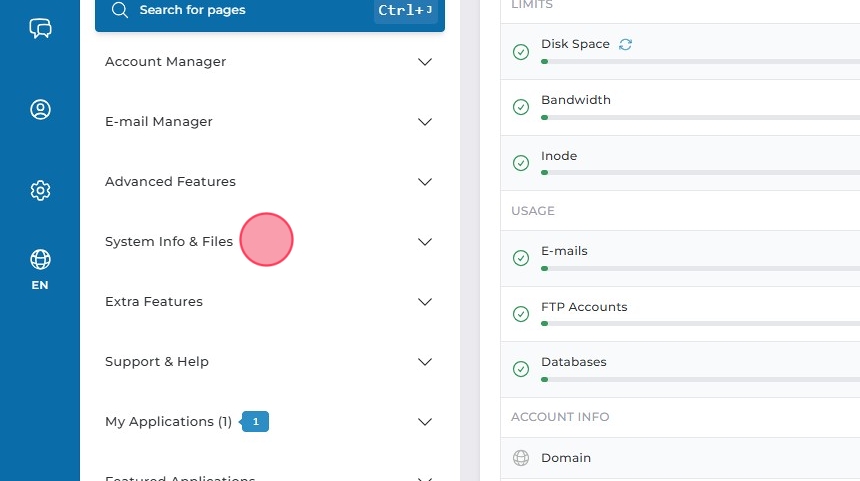Click the Domain globe icon

click(x=520, y=458)
